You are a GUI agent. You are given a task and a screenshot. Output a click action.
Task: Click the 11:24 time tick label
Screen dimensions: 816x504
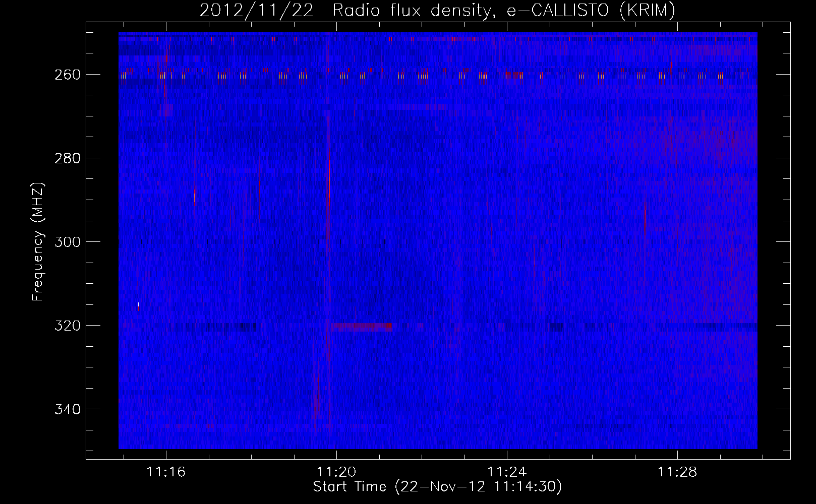tap(507, 472)
